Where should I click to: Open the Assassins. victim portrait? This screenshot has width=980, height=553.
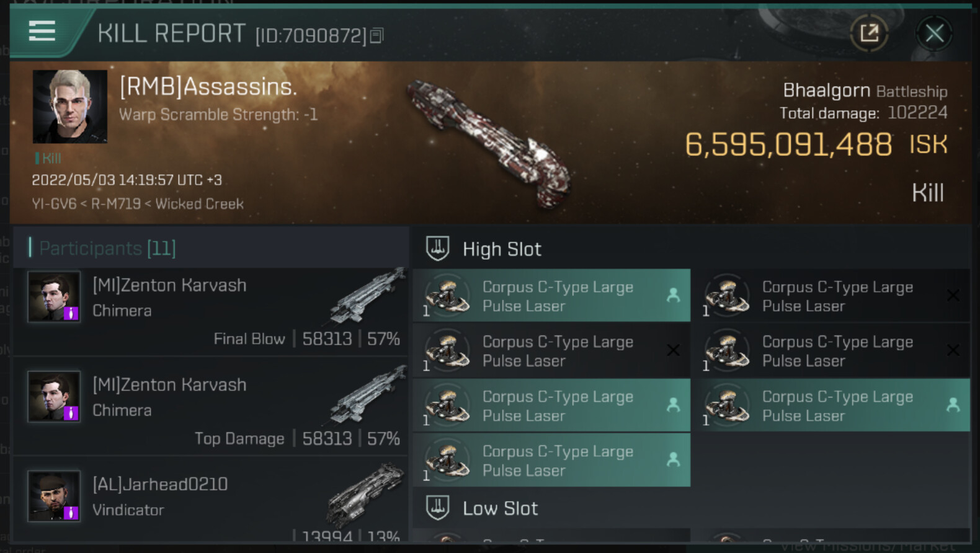(69, 107)
